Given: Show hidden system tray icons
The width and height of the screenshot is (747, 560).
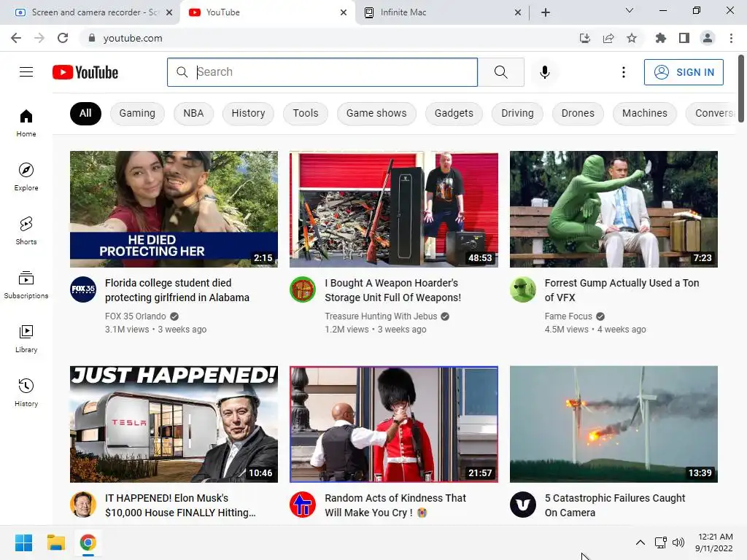Looking at the screenshot, I should (x=640, y=542).
